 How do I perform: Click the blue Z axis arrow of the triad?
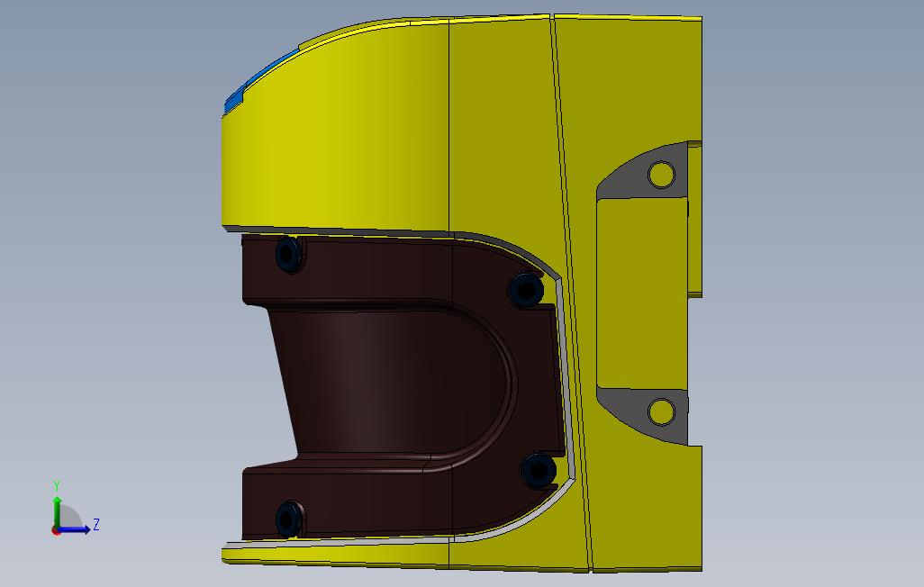click(x=74, y=529)
